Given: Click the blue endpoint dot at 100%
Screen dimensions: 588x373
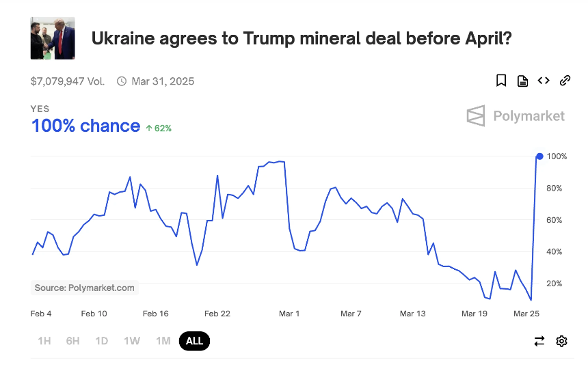Looking at the screenshot, I should point(539,156).
